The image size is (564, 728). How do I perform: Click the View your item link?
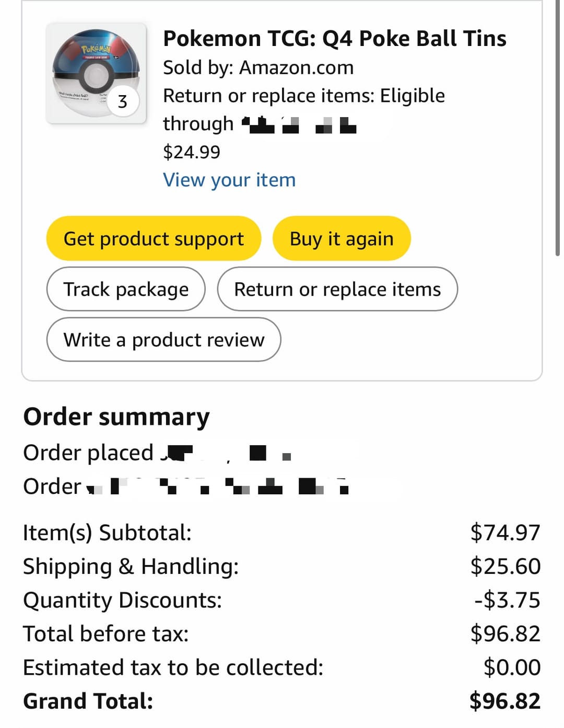(x=229, y=180)
